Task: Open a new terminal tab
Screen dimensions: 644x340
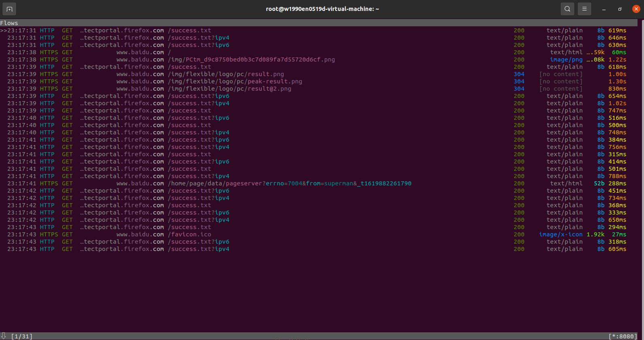Action: (x=9, y=9)
